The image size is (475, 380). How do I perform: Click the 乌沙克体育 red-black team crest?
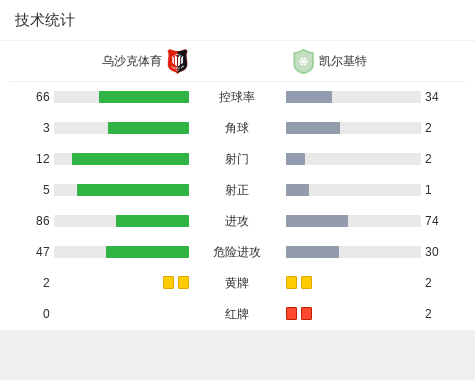pyautogui.click(x=177, y=61)
